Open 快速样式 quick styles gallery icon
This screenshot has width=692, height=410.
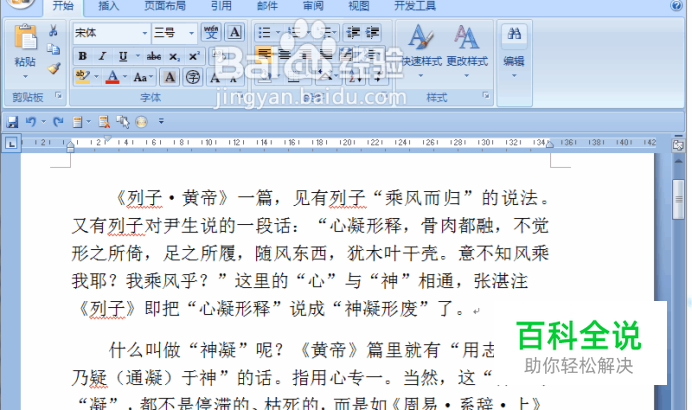point(421,37)
